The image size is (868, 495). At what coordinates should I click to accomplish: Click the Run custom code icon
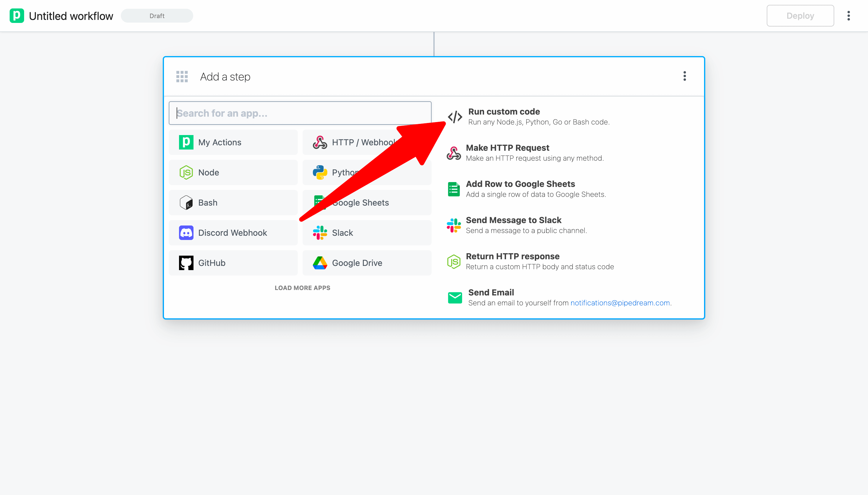pyautogui.click(x=455, y=117)
